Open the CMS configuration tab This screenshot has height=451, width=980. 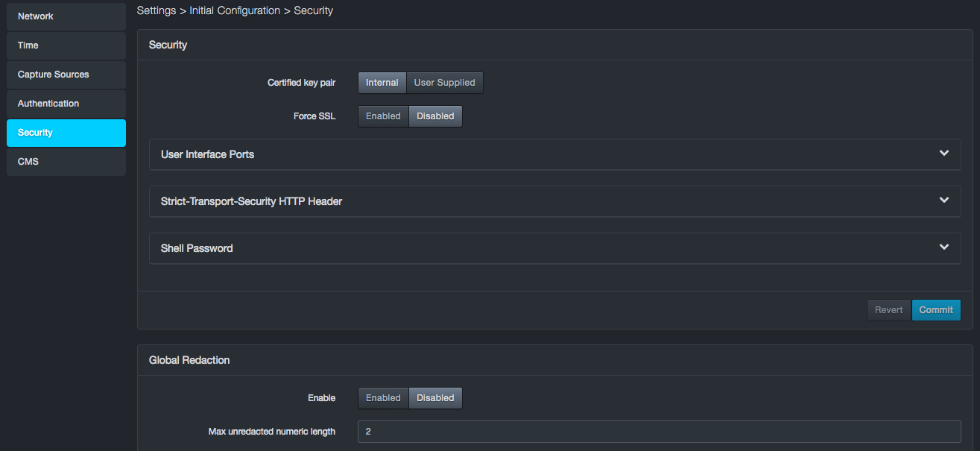66,162
